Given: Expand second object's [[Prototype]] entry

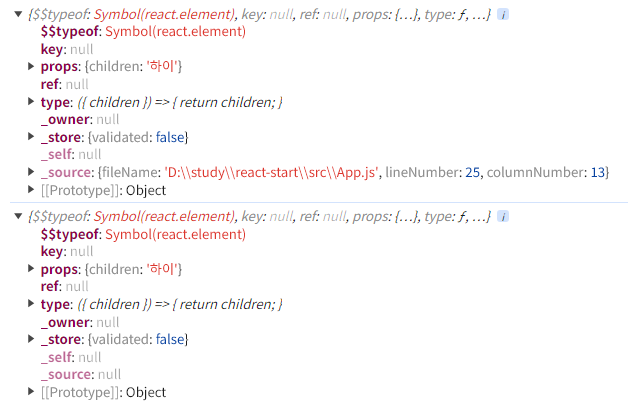Looking at the screenshot, I should [x=31, y=392].
